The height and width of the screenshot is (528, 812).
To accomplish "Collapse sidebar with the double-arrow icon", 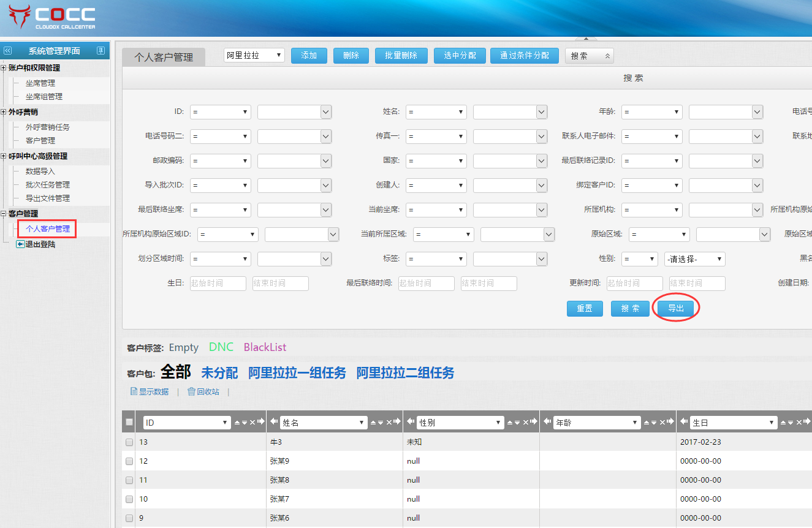I will tap(8, 51).
